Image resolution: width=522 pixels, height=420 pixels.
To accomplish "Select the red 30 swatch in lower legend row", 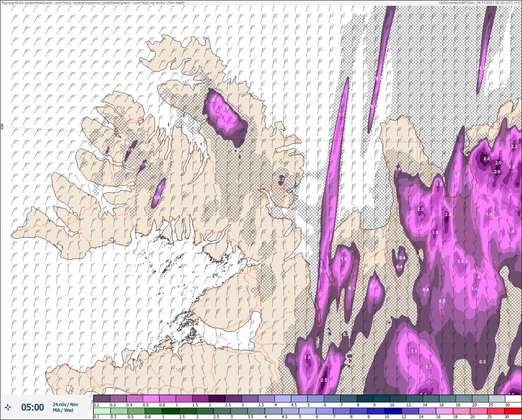I will (513, 411).
